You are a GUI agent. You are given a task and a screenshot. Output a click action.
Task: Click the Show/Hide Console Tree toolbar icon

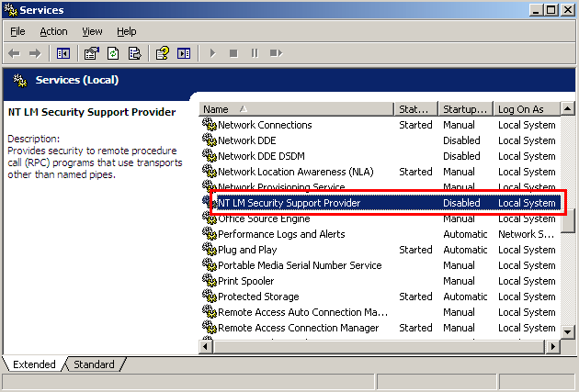click(x=63, y=53)
